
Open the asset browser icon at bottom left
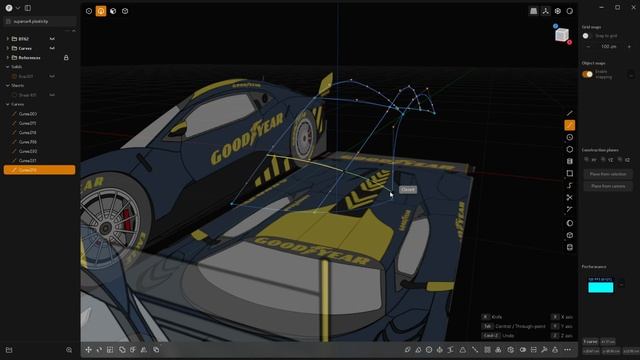(x=9, y=350)
